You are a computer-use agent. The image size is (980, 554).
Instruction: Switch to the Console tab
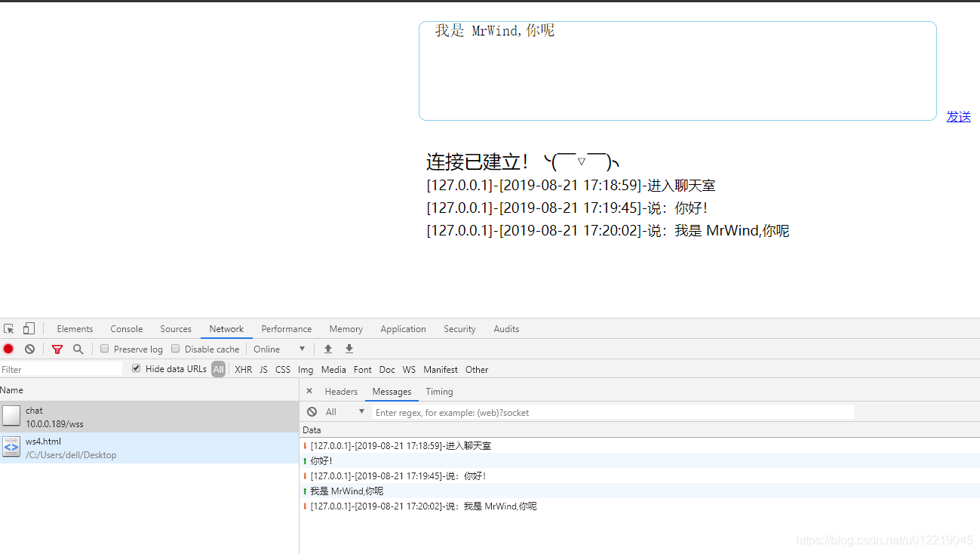coord(127,329)
